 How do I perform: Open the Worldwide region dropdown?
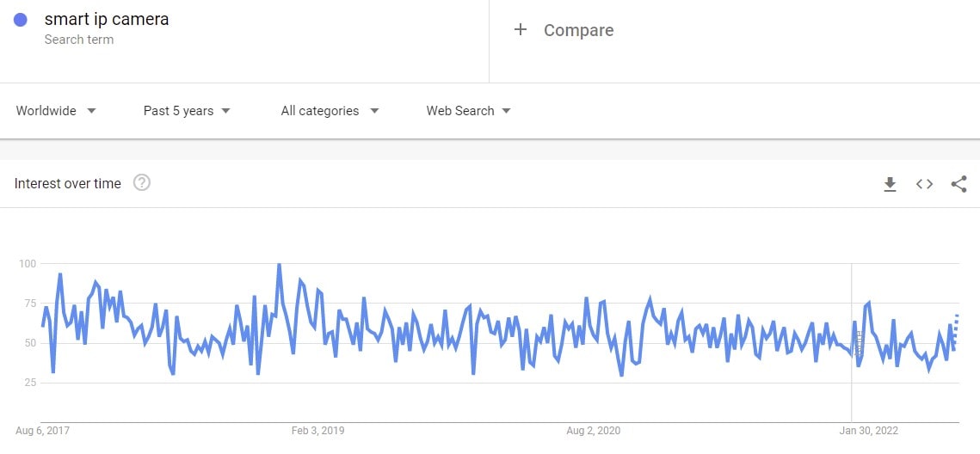(x=56, y=111)
